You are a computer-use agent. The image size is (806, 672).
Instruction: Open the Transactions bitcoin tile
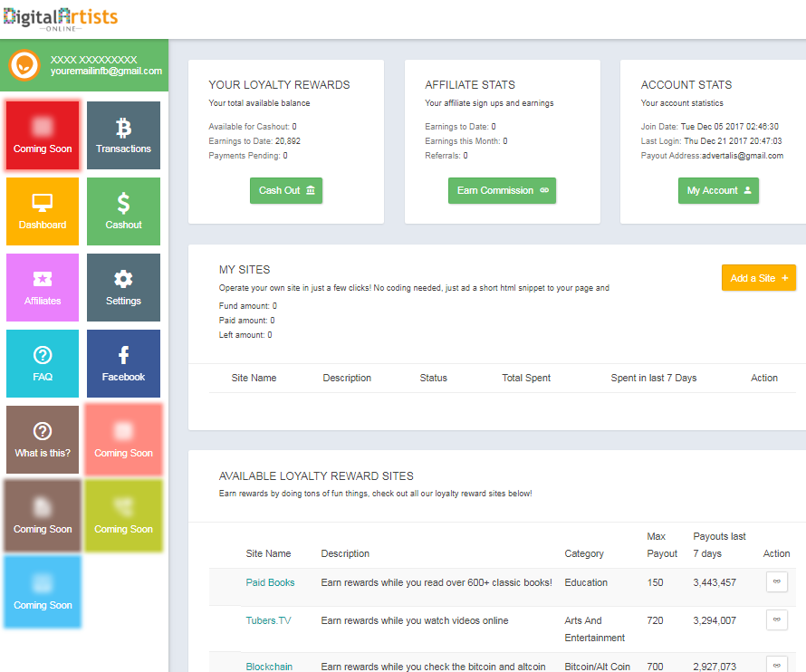click(123, 135)
